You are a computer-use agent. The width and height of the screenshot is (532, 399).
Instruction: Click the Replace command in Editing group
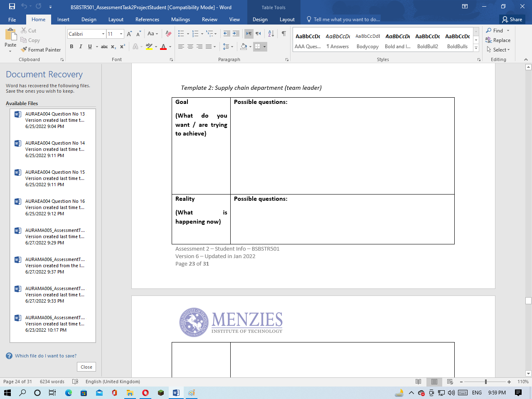(498, 40)
